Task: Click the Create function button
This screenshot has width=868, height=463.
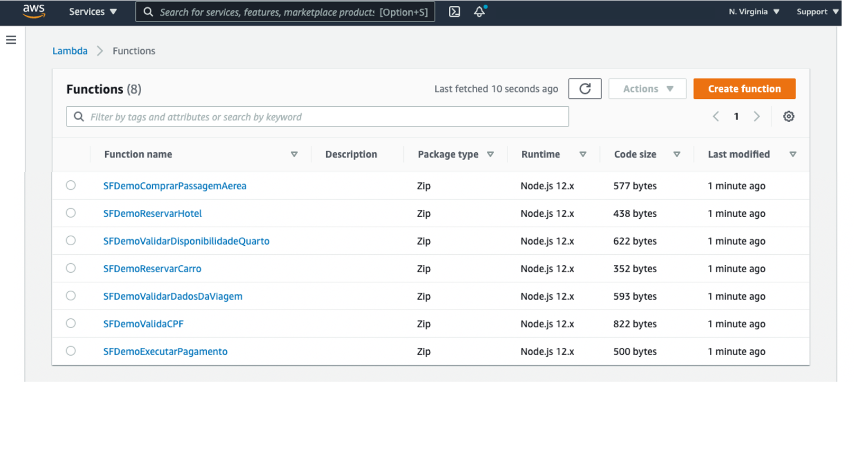Action: point(744,89)
